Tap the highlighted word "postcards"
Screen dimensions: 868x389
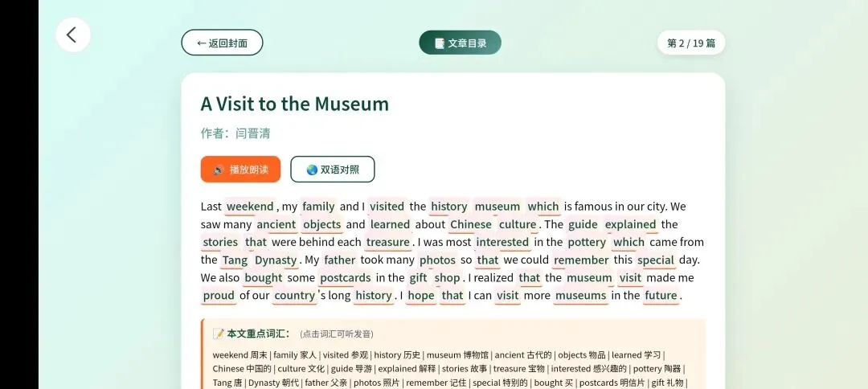(345, 277)
